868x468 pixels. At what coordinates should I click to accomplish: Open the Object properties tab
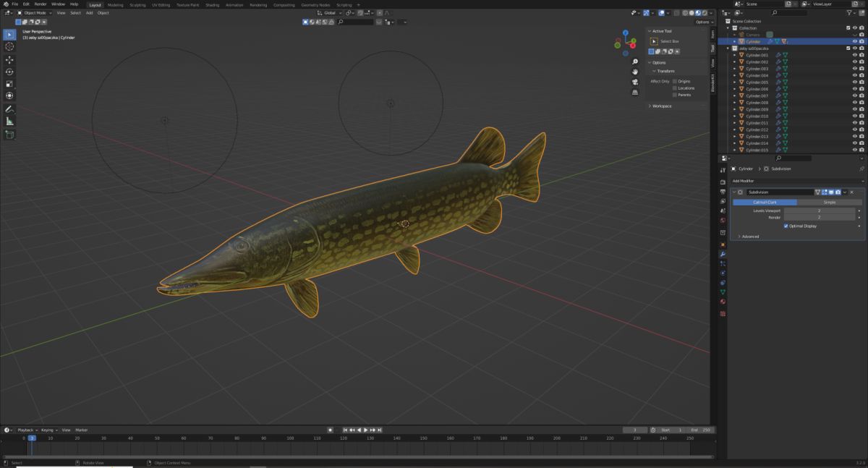click(x=723, y=244)
